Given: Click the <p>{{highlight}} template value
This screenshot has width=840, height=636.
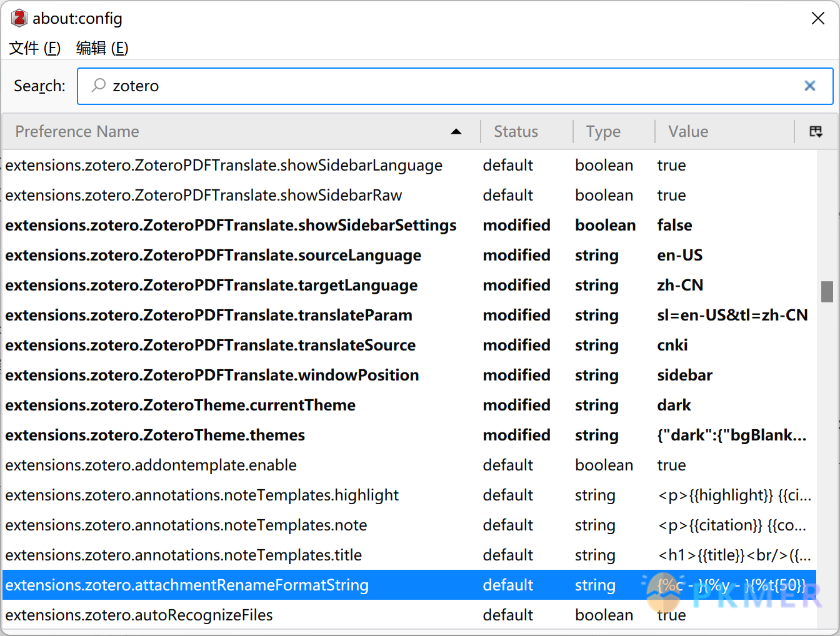Looking at the screenshot, I should coord(734,495).
